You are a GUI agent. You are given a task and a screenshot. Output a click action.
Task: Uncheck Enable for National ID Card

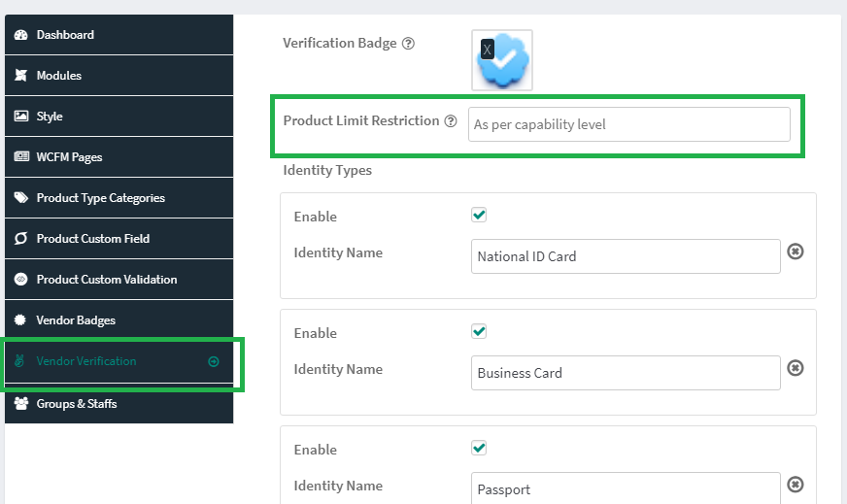[479, 215]
